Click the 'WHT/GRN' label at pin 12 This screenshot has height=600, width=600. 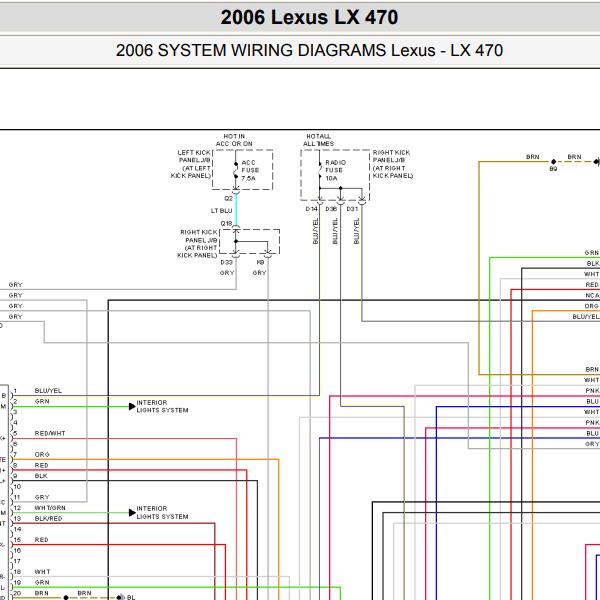(50, 508)
